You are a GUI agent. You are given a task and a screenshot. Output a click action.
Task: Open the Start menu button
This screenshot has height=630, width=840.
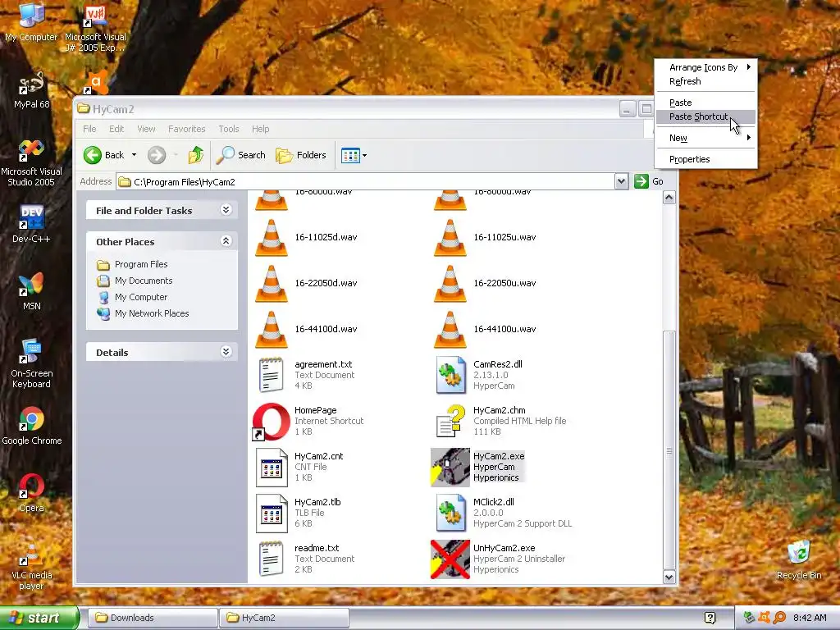click(x=39, y=619)
